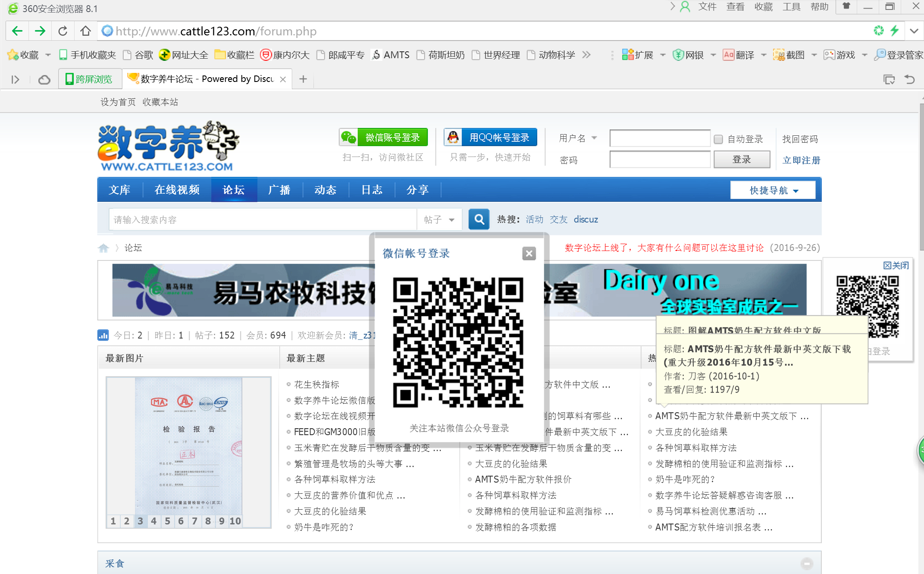The height and width of the screenshot is (574, 924).
Task: Restore closed tab with undo icon
Action: pos(909,79)
